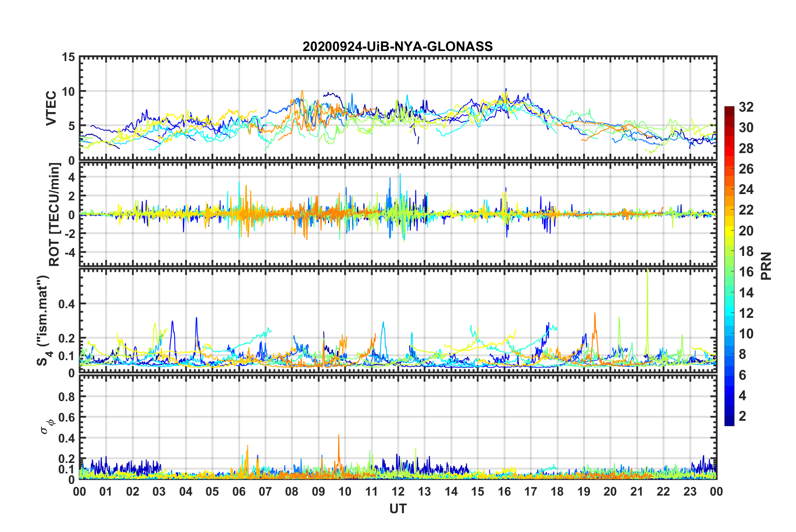Click the x-axis tick label 15
Screen dimensions: 796x532
click(478, 491)
